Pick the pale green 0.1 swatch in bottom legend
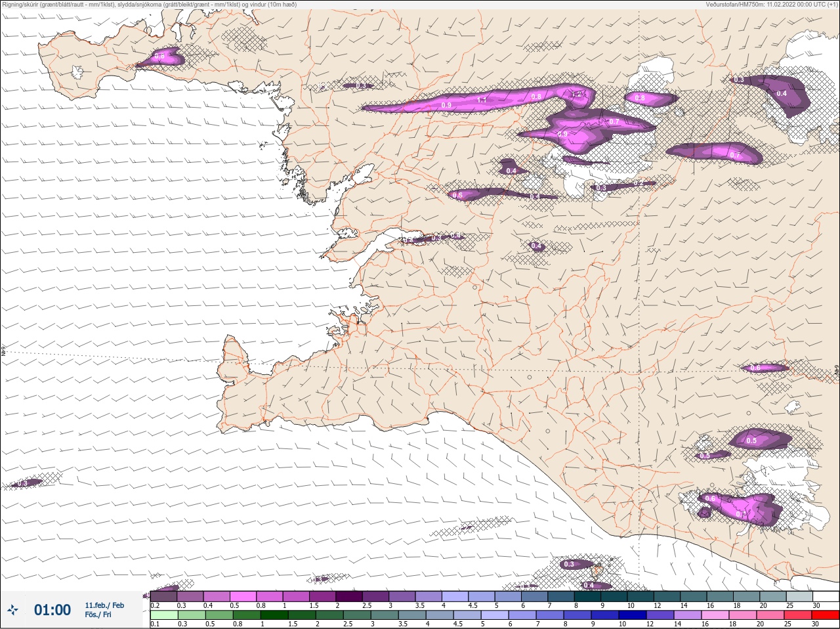This screenshot has height=629, width=840. pos(163,615)
